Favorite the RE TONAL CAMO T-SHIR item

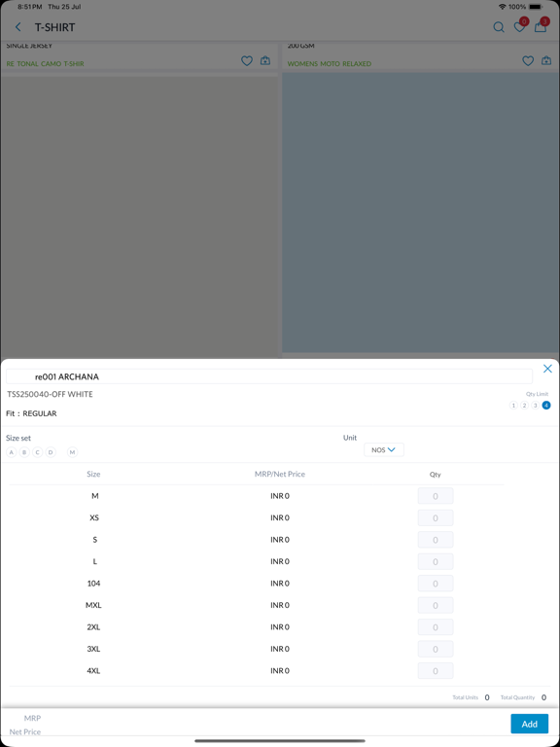click(x=247, y=61)
